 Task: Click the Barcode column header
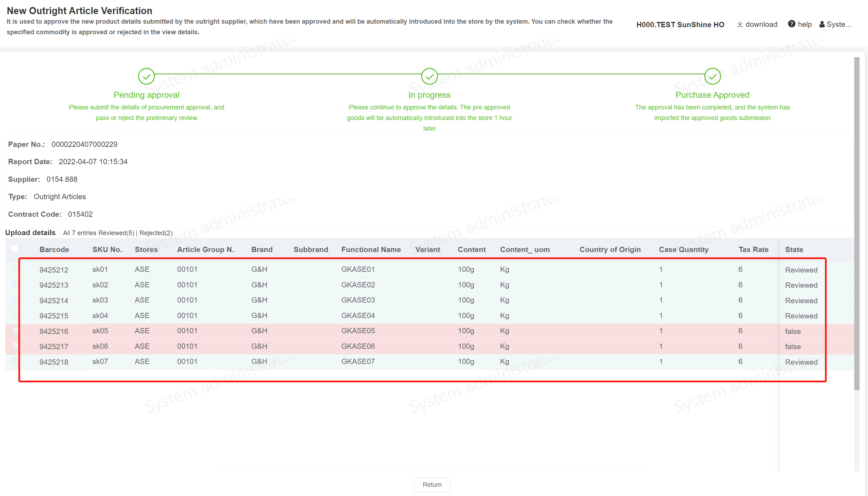pos(54,250)
